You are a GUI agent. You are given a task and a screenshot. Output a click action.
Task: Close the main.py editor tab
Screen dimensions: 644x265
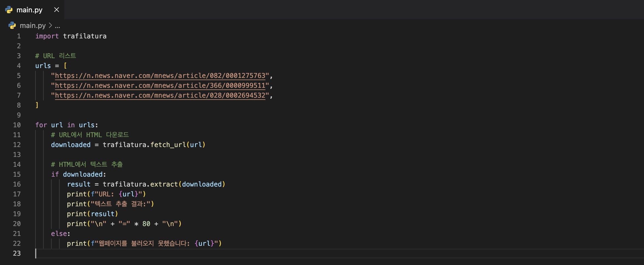pos(57,10)
